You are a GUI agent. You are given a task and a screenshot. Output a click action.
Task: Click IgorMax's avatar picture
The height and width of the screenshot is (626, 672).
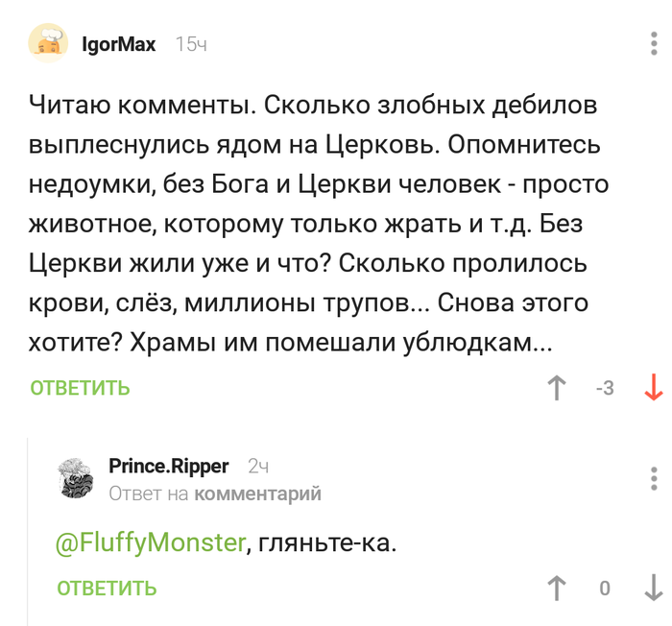tap(48, 44)
